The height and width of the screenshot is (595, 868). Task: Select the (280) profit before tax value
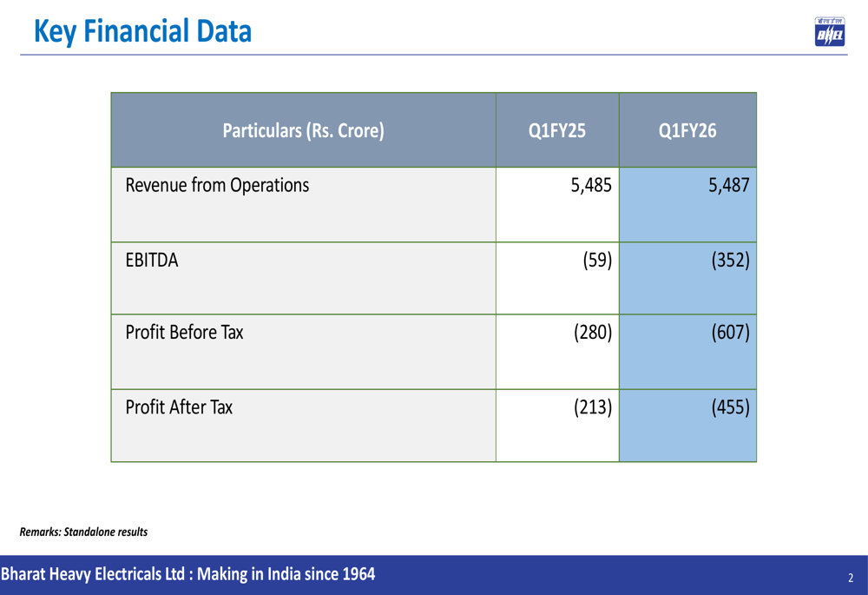pyautogui.click(x=593, y=332)
